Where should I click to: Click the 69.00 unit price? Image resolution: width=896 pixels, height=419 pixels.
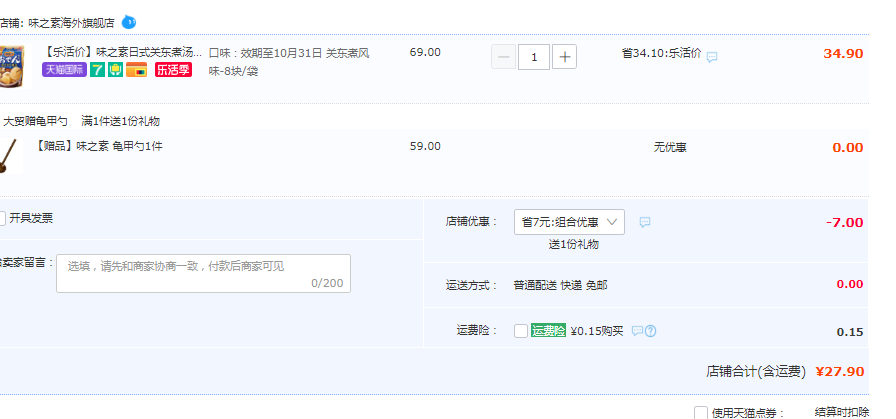click(425, 52)
